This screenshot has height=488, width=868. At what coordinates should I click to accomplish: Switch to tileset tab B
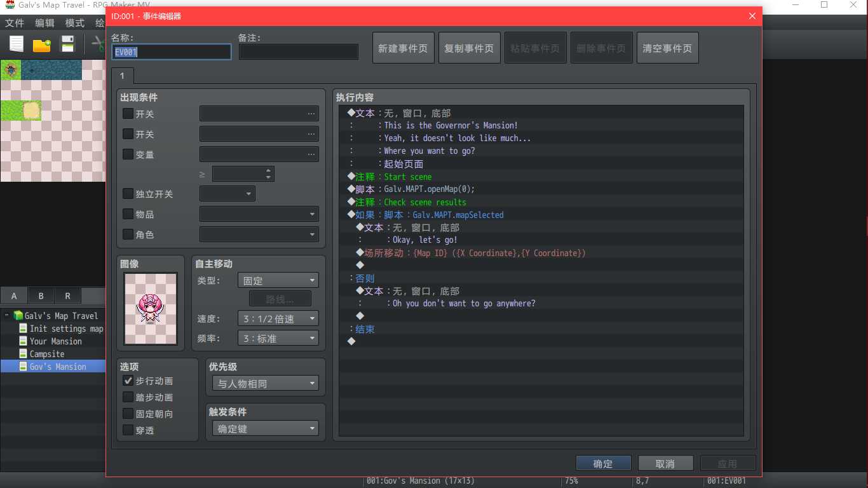point(41,295)
